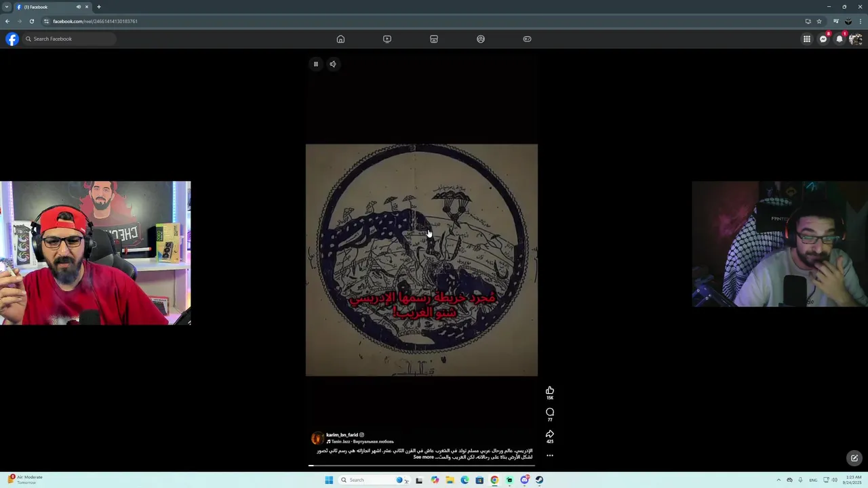Viewport: 868px width, 488px height.
Task: Launch Microsoft Edge from taskbar
Action: click(465, 480)
